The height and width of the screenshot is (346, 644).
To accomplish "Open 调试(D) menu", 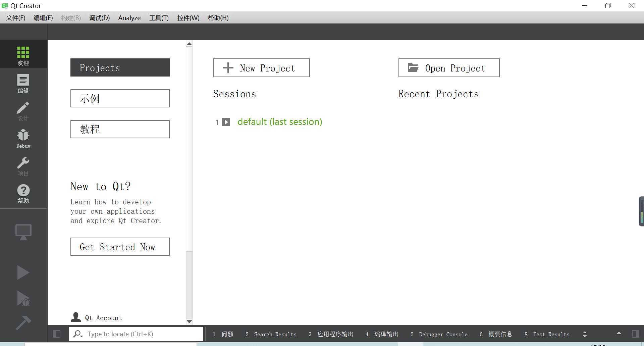I will pyautogui.click(x=99, y=18).
